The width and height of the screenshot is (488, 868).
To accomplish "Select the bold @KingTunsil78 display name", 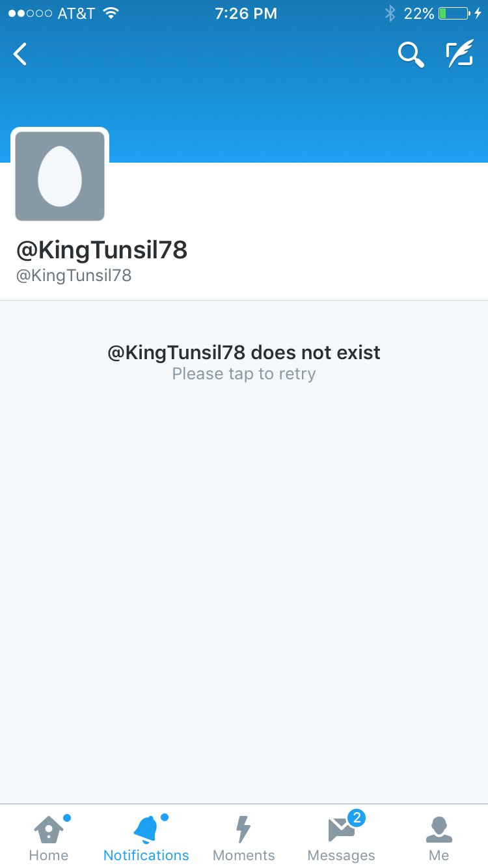I will pos(102,250).
